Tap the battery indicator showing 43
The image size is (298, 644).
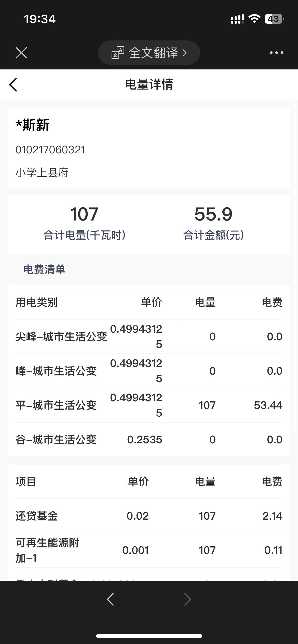[x=274, y=19]
